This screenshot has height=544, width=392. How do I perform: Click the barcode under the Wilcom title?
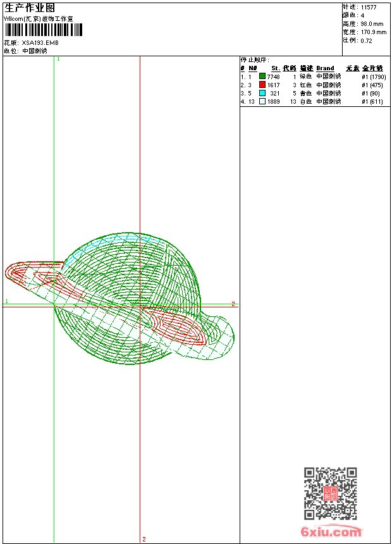(44, 30)
